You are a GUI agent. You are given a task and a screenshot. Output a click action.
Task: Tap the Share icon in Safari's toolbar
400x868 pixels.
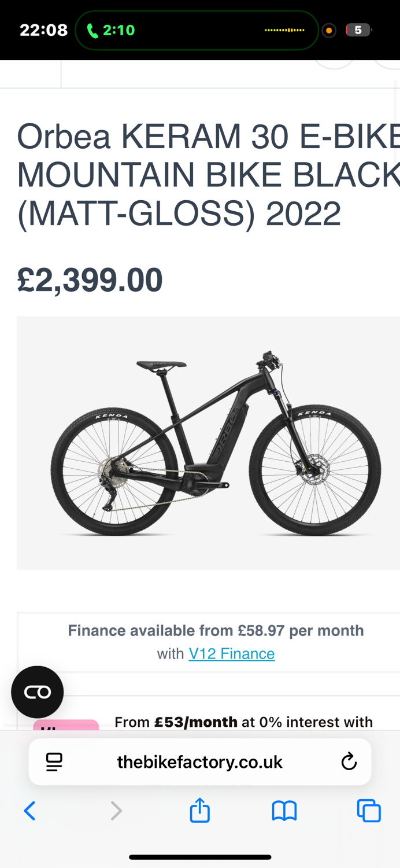tap(199, 810)
